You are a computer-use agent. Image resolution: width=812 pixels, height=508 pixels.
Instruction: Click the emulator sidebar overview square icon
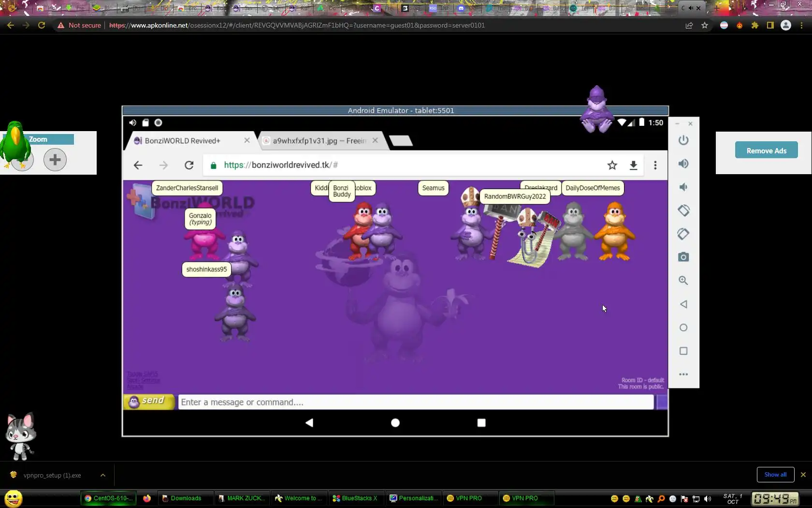click(x=683, y=351)
